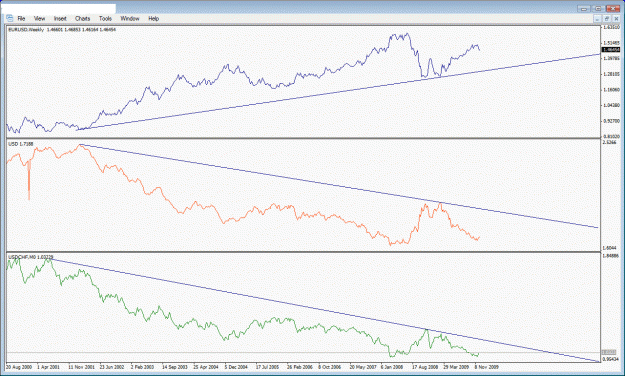This screenshot has width=625, height=376.
Task: Open the Tools menu
Action: (105, 18)
